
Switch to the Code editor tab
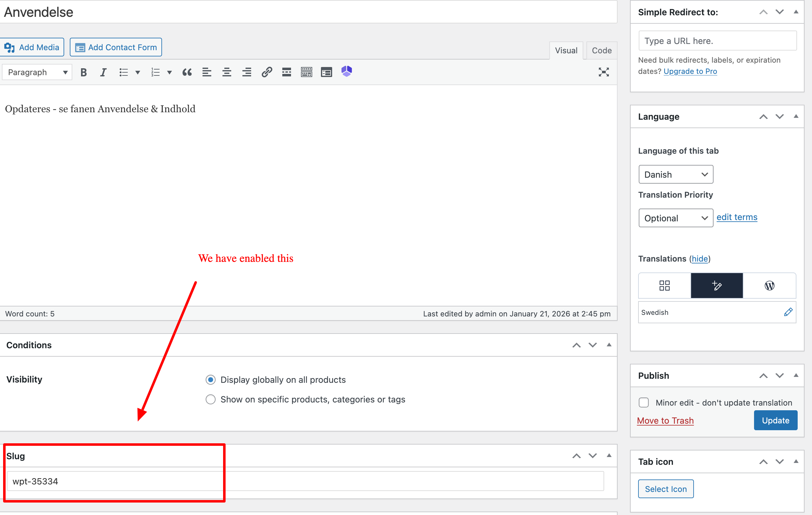point(602,51)
